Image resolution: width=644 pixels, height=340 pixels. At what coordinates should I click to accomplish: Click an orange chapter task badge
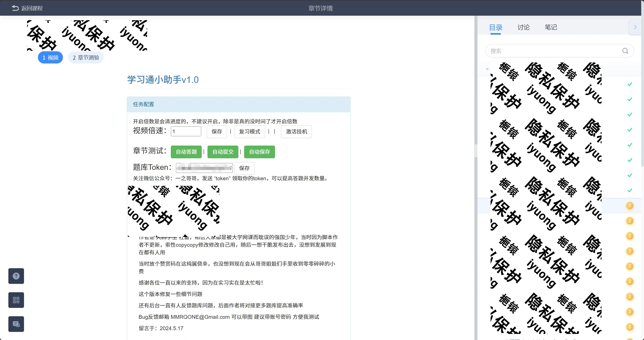click(x=630, y=206)
